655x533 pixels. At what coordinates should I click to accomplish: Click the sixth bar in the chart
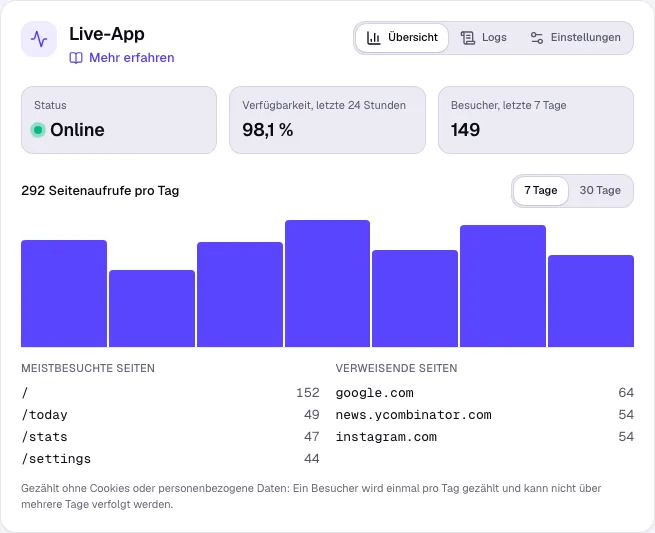click(503, 286)
